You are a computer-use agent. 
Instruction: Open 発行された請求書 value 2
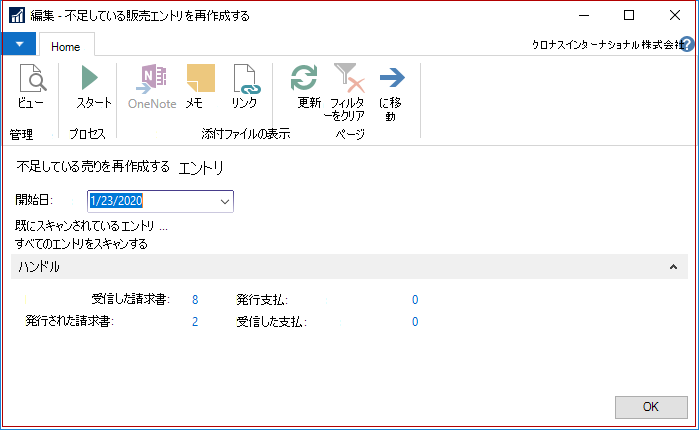[x=195, y=322]
